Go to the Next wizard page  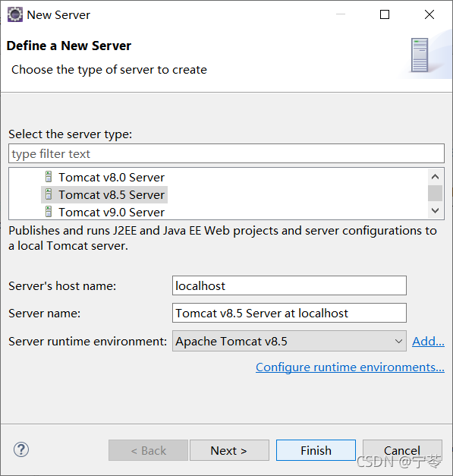tap(229, 450)
